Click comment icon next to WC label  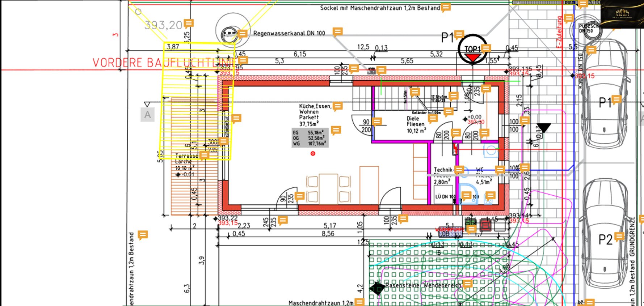tap(500, 169)
